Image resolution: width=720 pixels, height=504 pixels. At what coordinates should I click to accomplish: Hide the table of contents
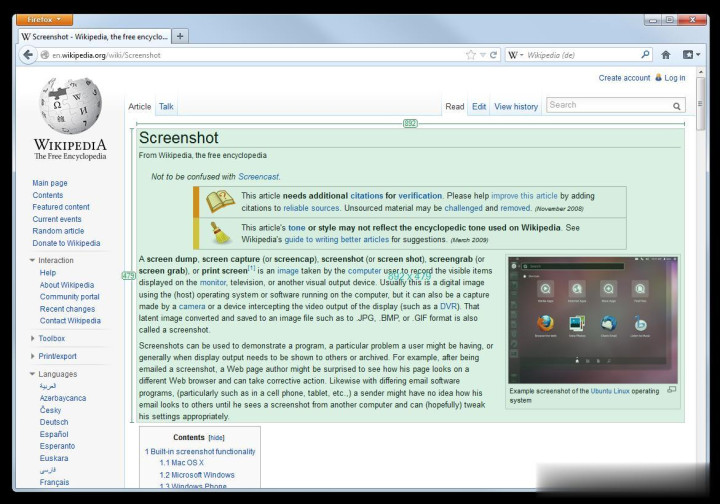point(216,438)
